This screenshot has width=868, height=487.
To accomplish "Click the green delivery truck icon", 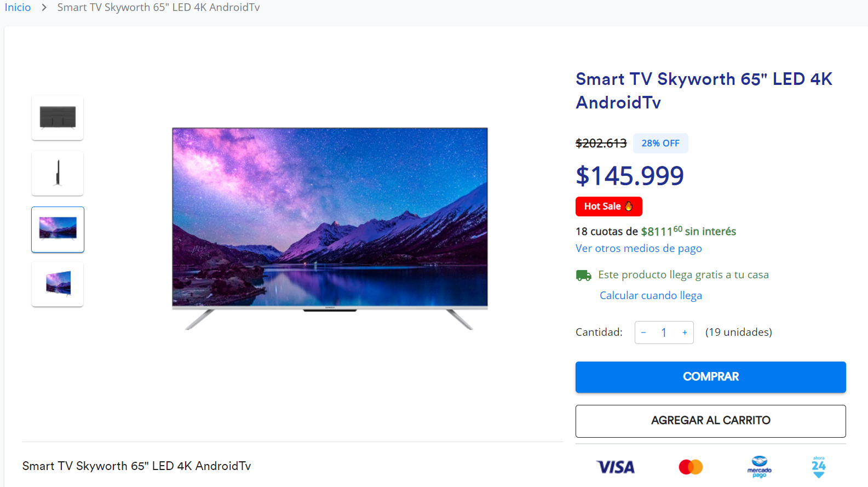I will (x=584, y=275).
